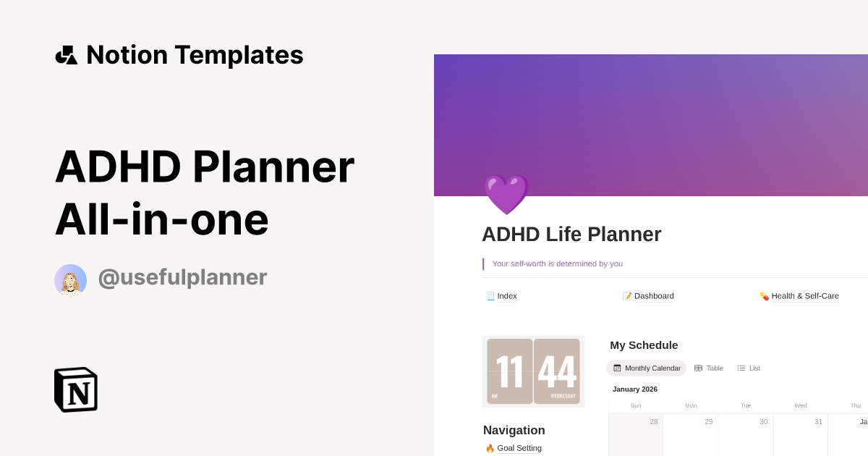The image size is (868, 456).
Task: Click the Table view grid icon
Action: [x=699, y=368]
